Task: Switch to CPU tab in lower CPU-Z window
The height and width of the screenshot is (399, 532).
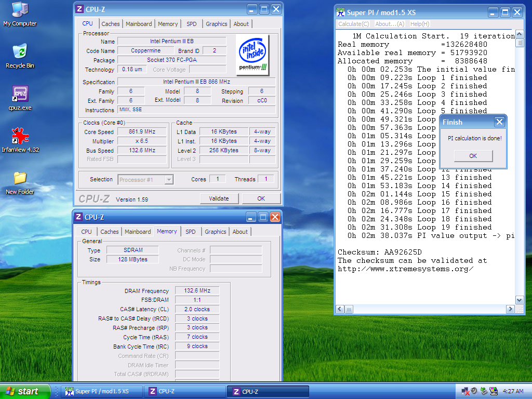Action: point(87,231)
